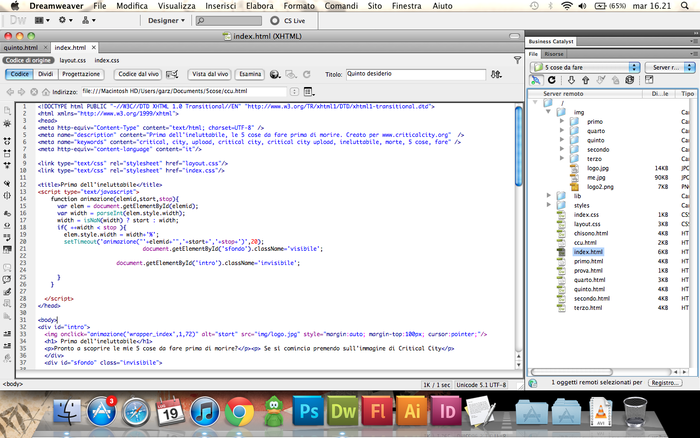Viewport: 700px width, 438px height.
Task: Expand the styles folder
Action: click(549, 205)
